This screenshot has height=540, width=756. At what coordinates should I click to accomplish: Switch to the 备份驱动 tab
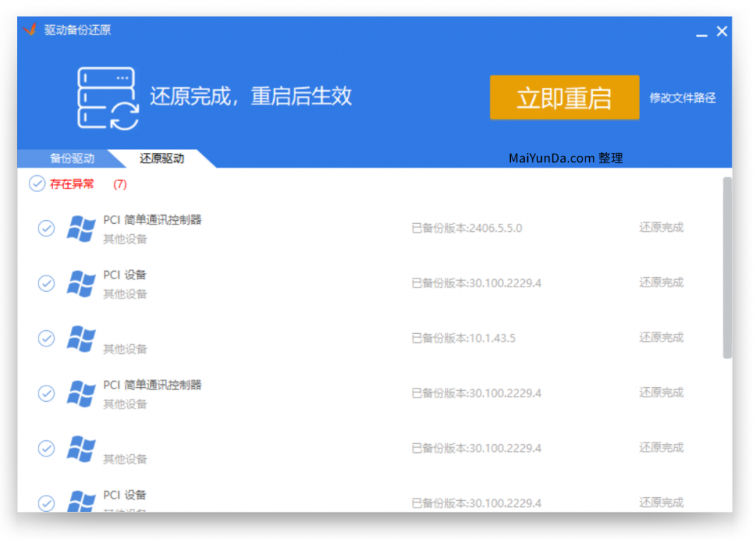pyautogui.click(x=72, y=158)
